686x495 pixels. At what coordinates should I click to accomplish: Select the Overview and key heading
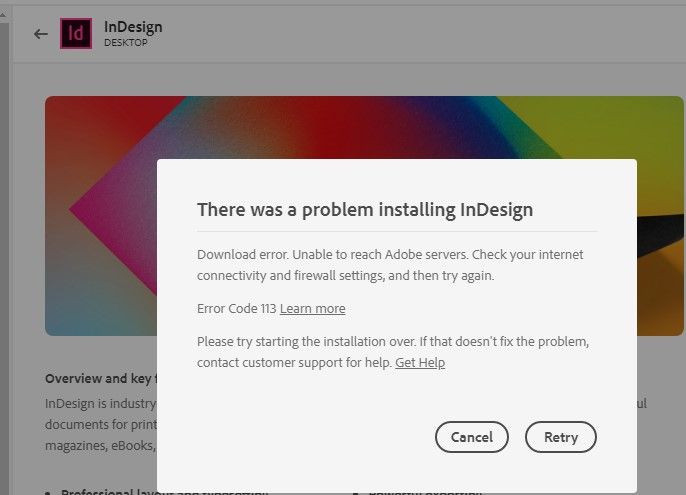coord(100,379)
